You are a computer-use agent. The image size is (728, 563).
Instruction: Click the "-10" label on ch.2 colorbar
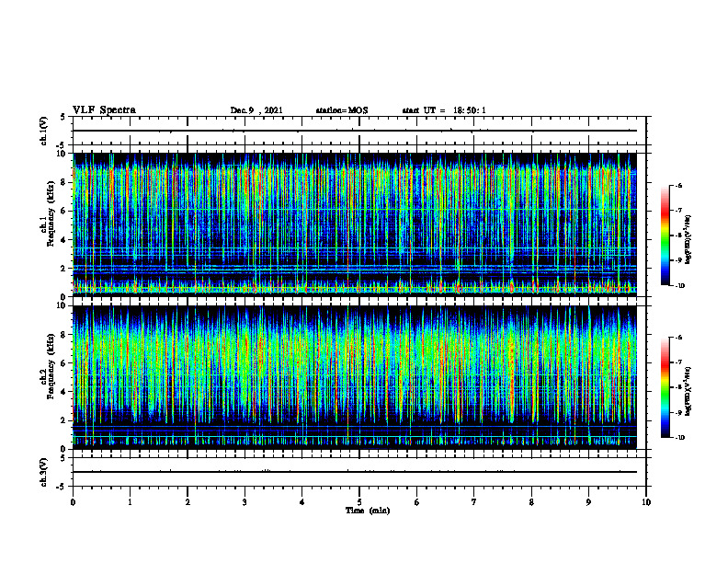click(679, 438)
